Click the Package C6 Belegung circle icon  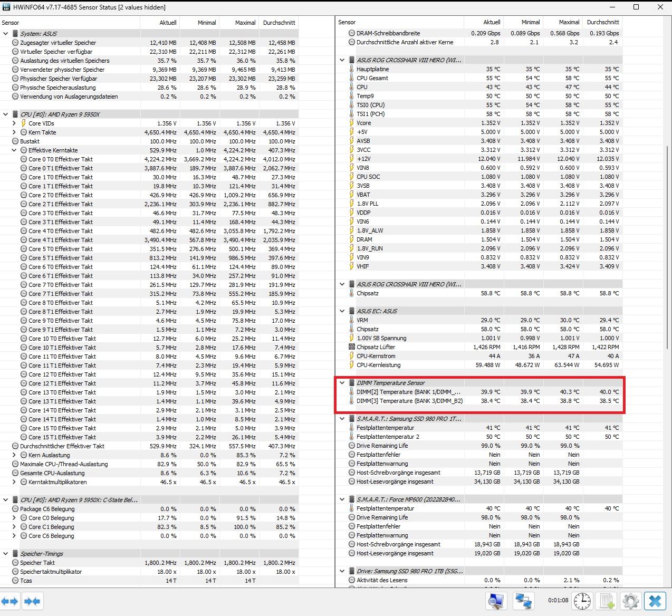pyautogui.click(x=15, y=509)
